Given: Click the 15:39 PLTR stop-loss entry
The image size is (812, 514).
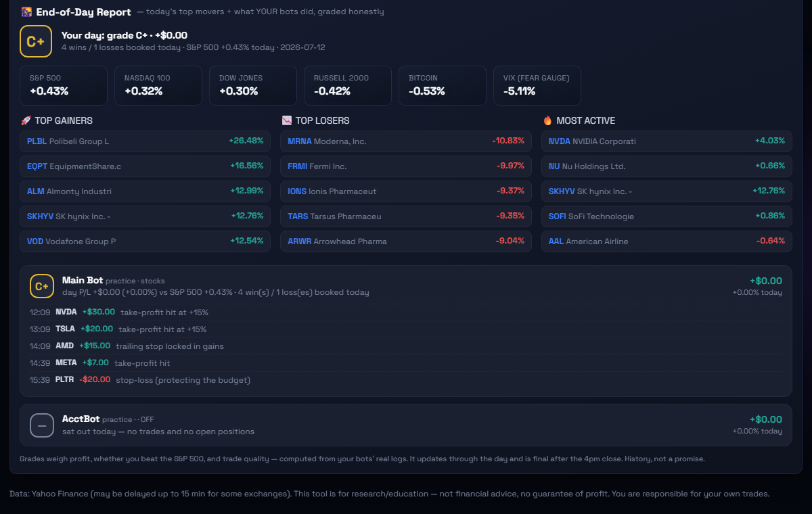Looking at the screenshot, I should click(406, 380).
